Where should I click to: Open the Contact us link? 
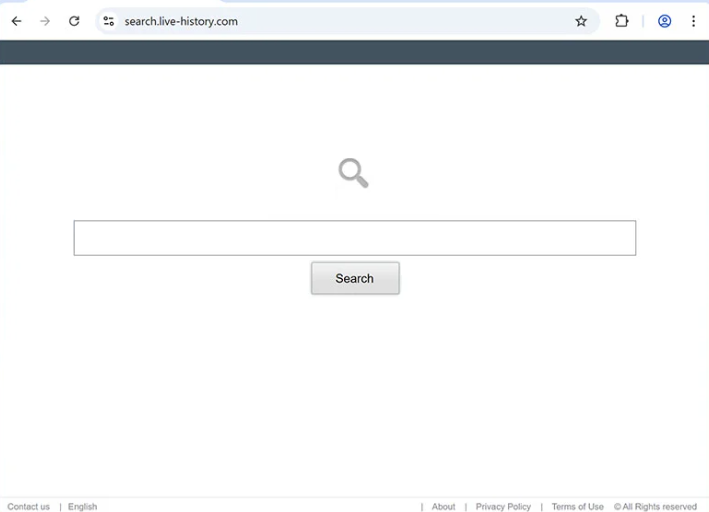28,507
